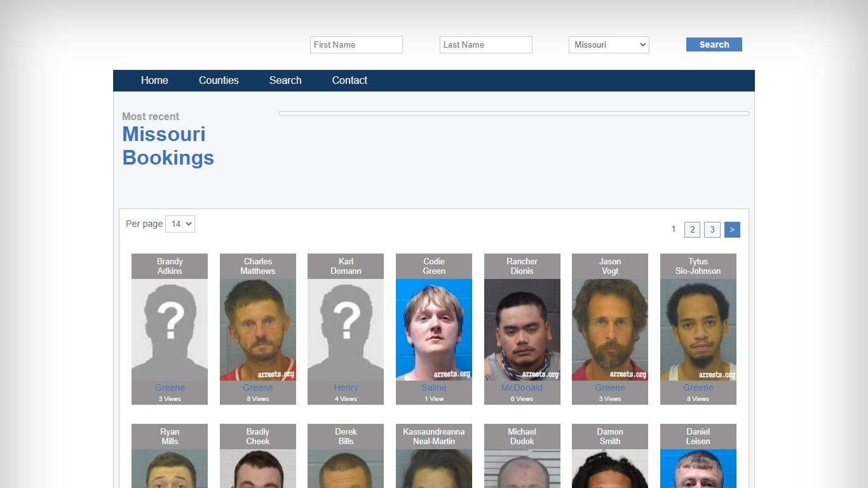Click the Codie Green name header
The width and height of the screenshot is (868, 488).
434,266
